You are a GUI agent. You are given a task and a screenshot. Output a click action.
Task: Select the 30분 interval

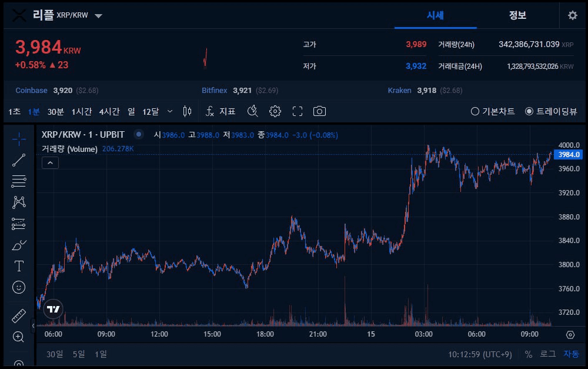(x=55, y=111)
